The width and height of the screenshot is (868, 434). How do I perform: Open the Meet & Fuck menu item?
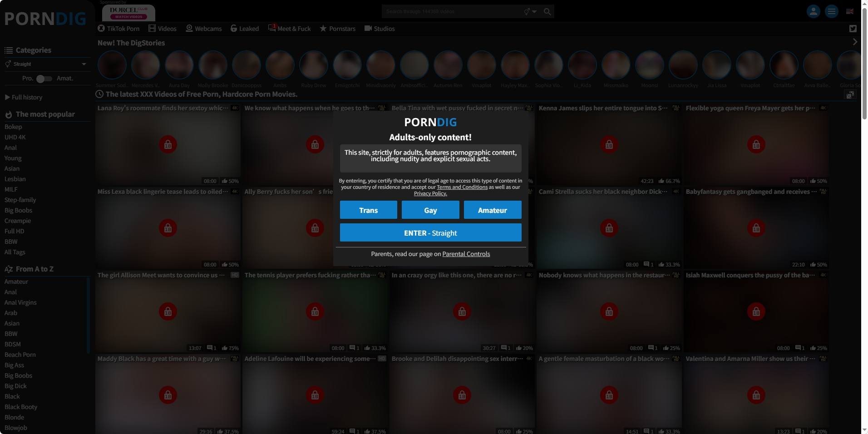tap(290, 29)
